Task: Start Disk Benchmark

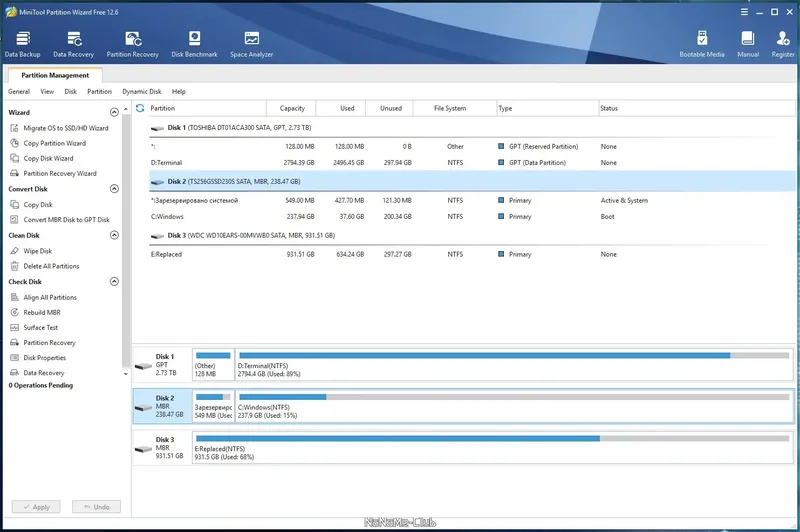Action: (x=194, y=42)
